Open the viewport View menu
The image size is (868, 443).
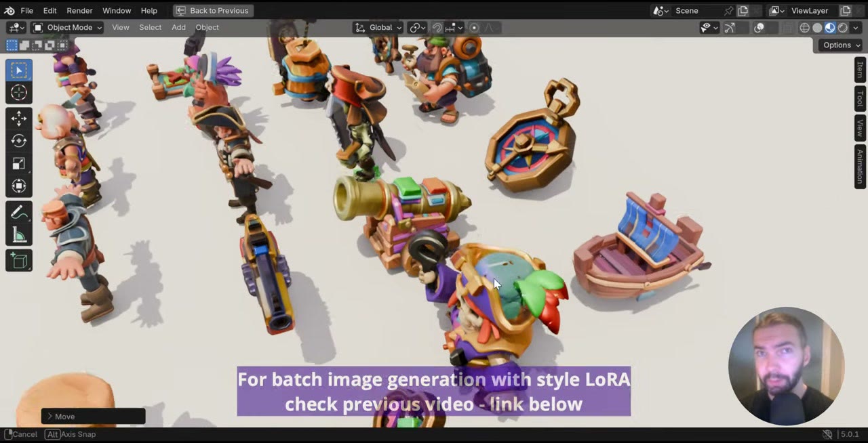point(121,28)
